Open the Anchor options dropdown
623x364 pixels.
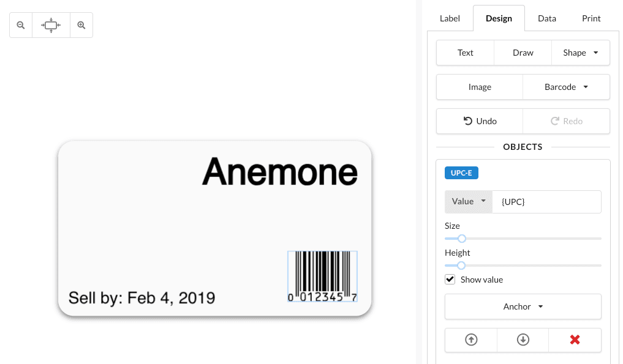pyautogui.click(x=523, y=306)
